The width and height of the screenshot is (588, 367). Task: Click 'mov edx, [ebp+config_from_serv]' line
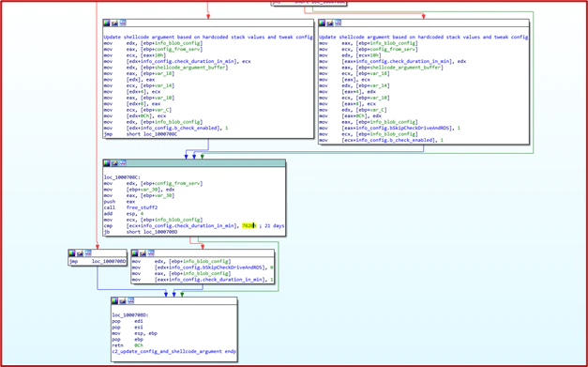pos(153,184)
